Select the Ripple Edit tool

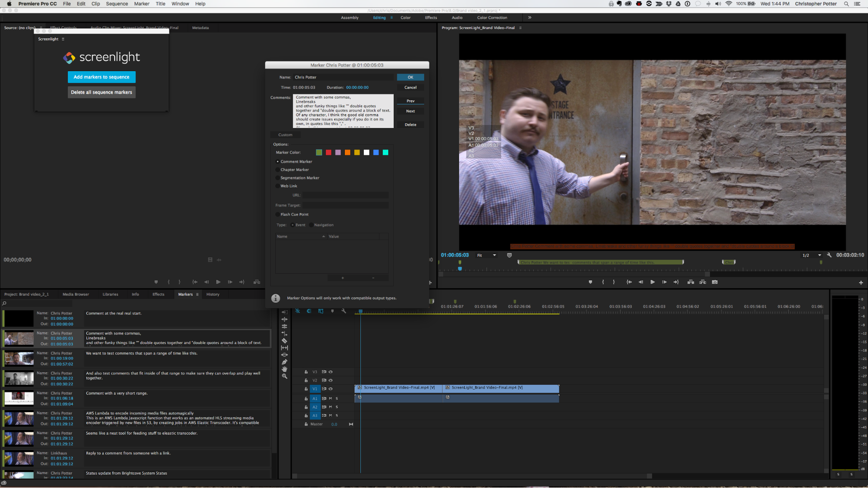tap(284, 319)
